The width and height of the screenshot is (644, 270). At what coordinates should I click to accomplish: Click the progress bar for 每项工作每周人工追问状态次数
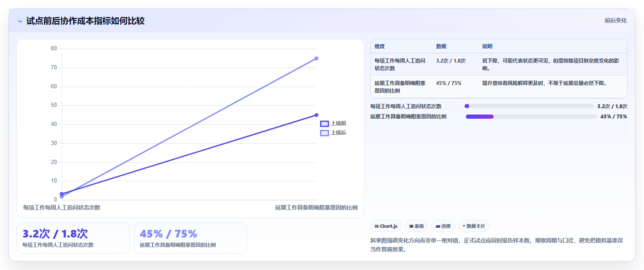pos(529,106)
